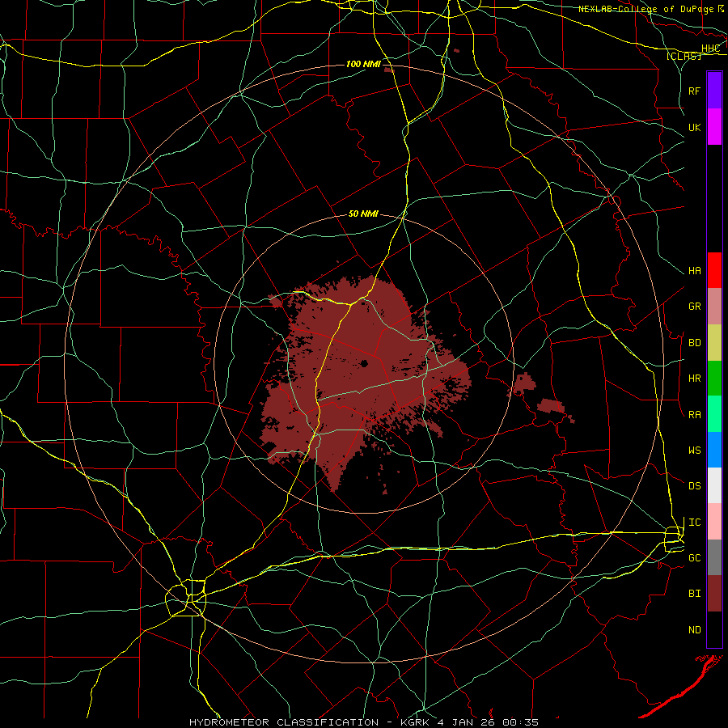
Task: Click the dark red BI legend swatch
Action: tap(714, 594)
